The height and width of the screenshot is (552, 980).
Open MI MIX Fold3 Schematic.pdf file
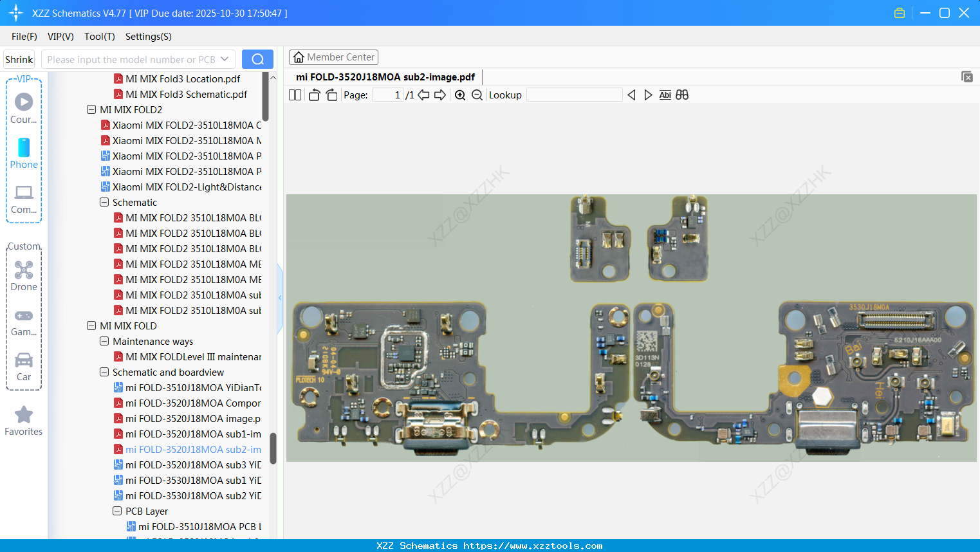186,95
